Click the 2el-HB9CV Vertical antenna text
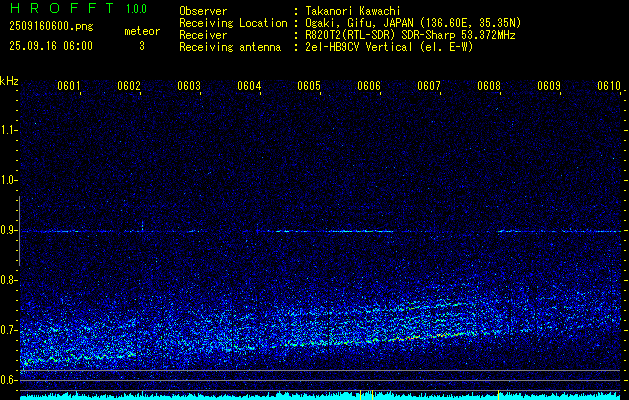629x400 pixels. coord(390,47)
